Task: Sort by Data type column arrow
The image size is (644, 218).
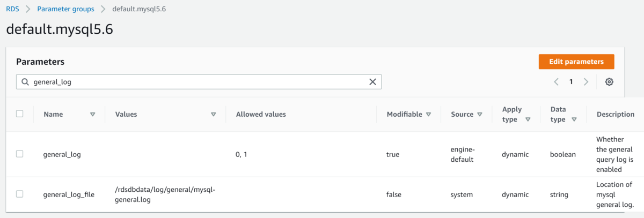Action: click(x=574, y=120)
